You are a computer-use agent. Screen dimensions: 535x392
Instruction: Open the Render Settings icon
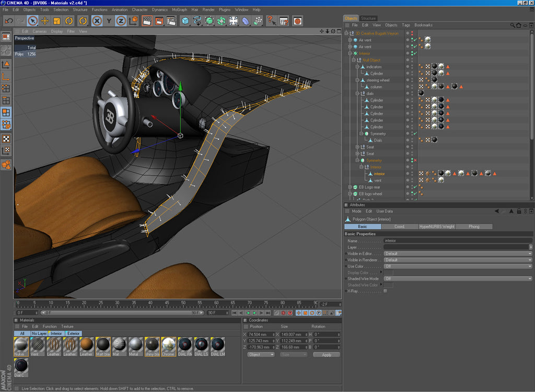[x=170, y=21]
